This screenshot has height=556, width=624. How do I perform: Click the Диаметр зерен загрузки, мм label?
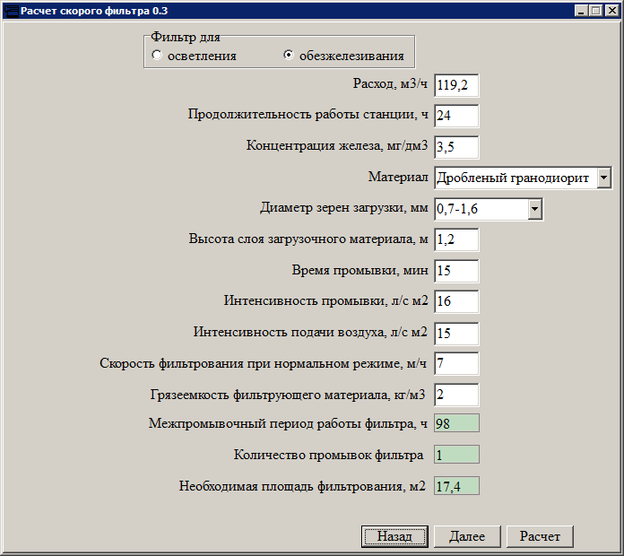coord(344,208)
